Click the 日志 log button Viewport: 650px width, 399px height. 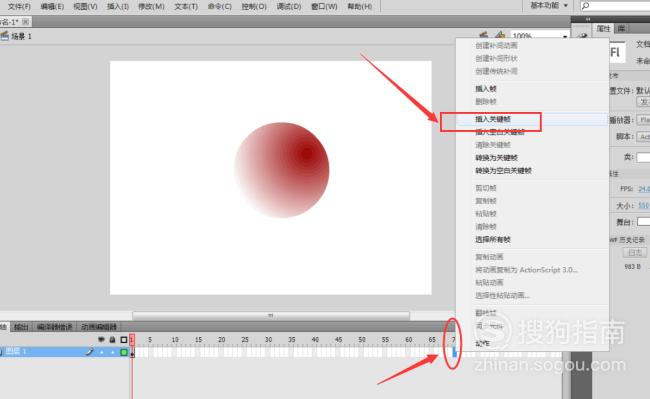tap(635, 252)
